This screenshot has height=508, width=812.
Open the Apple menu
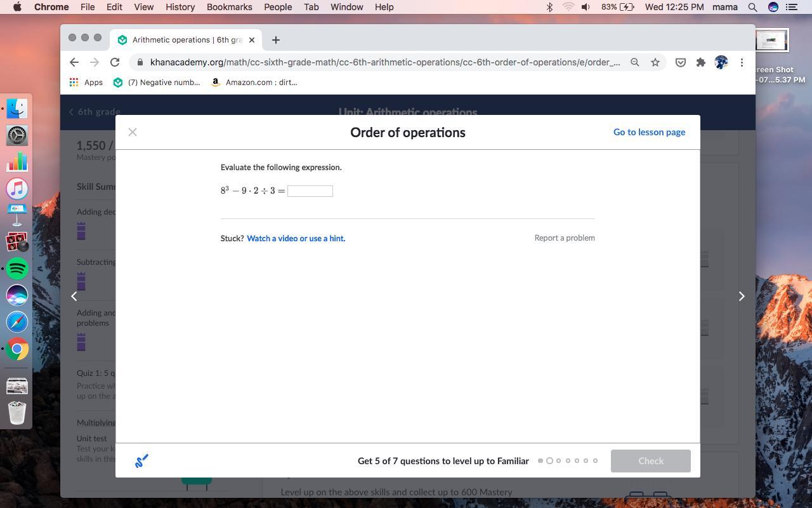pos(17,7)
